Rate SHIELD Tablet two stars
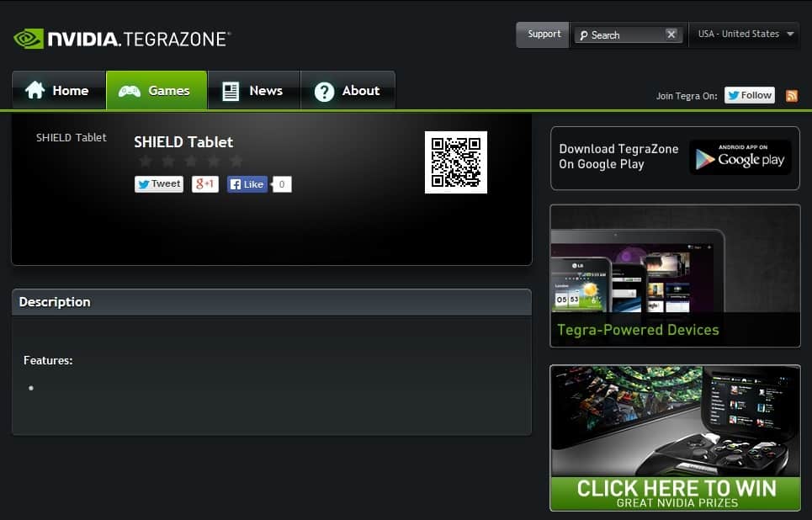812x520 pixels. pyautogui.click(x=168, y=161)
